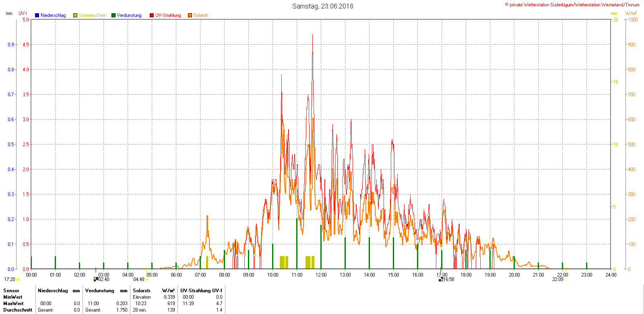Click the red UV-Strahlung legend swatch
This screenshot has height=314, width=644.
pos(152,15)
